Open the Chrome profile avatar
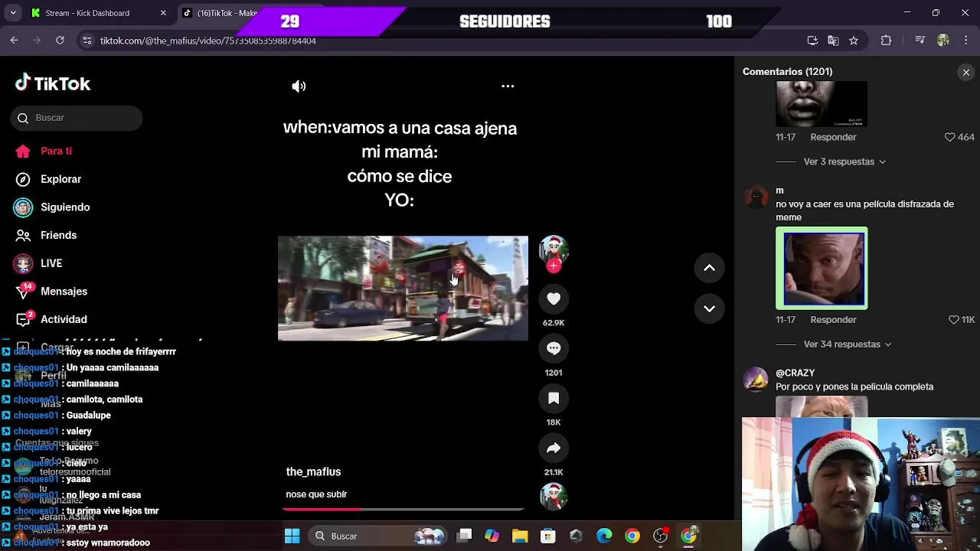This screenshot has height=551, width=980. pyautogui.click(x=943, y=41)
